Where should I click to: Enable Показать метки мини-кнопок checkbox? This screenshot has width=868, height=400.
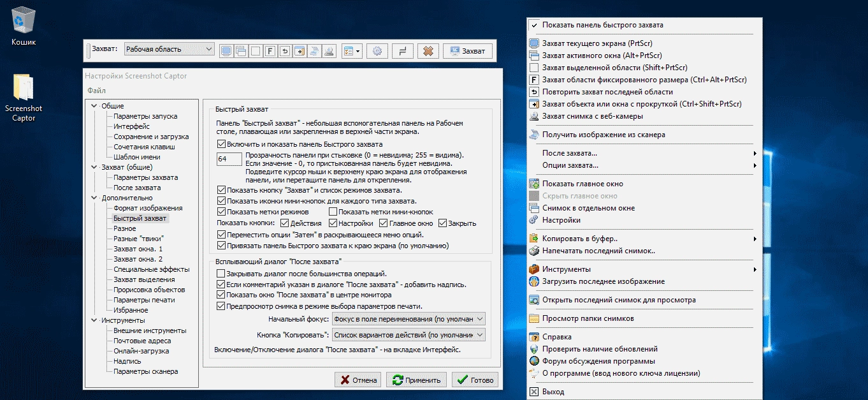[333, 212]
